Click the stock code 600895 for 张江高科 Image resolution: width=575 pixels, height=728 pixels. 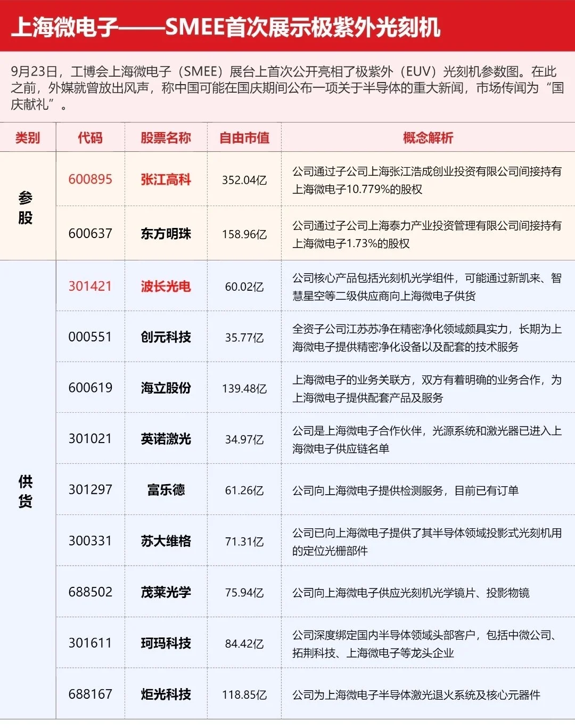tap(88, 180)
